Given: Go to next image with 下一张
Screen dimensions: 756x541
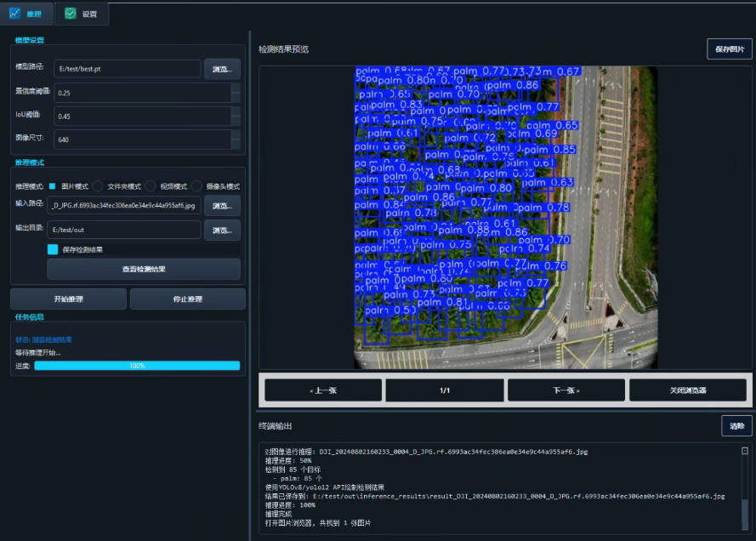Looking at the screenshot, I should [566, 390].
